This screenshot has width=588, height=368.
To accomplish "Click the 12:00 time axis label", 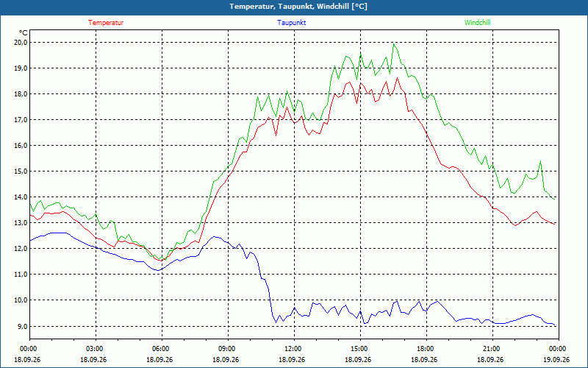I will pos(294,349).
